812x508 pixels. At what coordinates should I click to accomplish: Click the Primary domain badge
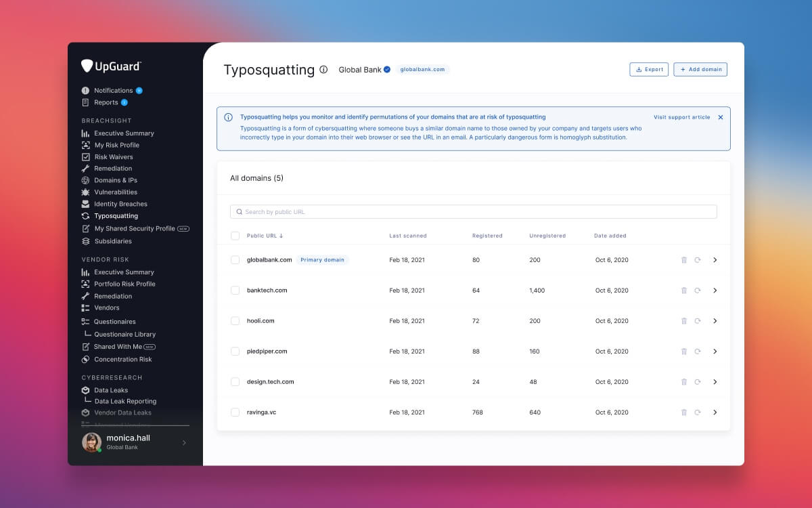pyautogui.click(x=323, y=260)
